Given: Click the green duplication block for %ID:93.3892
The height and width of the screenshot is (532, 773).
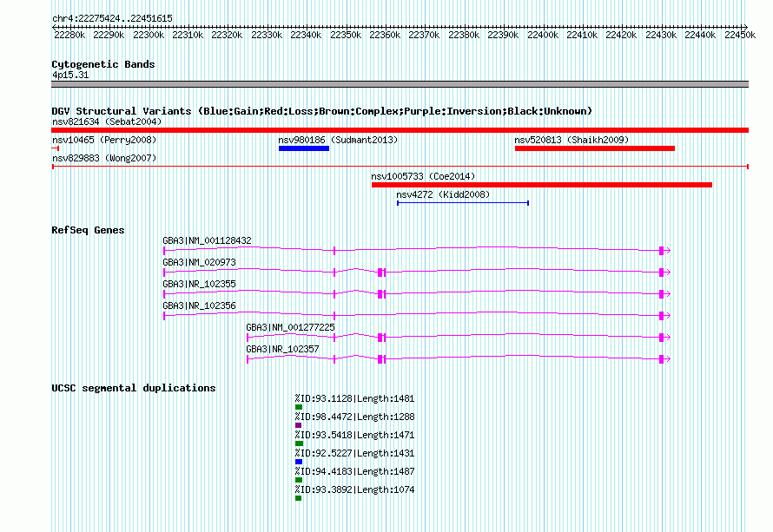Looking at the screenshot, I should click(298, 498).
